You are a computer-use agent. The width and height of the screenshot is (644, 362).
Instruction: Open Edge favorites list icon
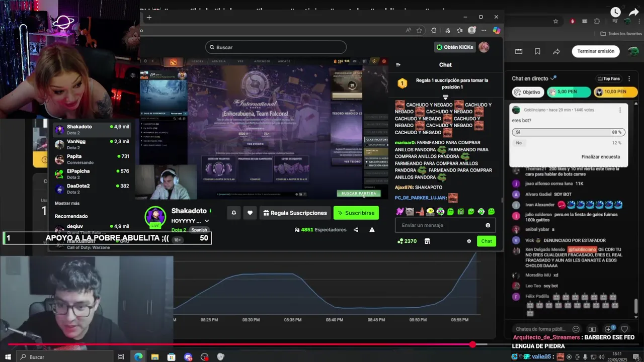coord(459,31)
